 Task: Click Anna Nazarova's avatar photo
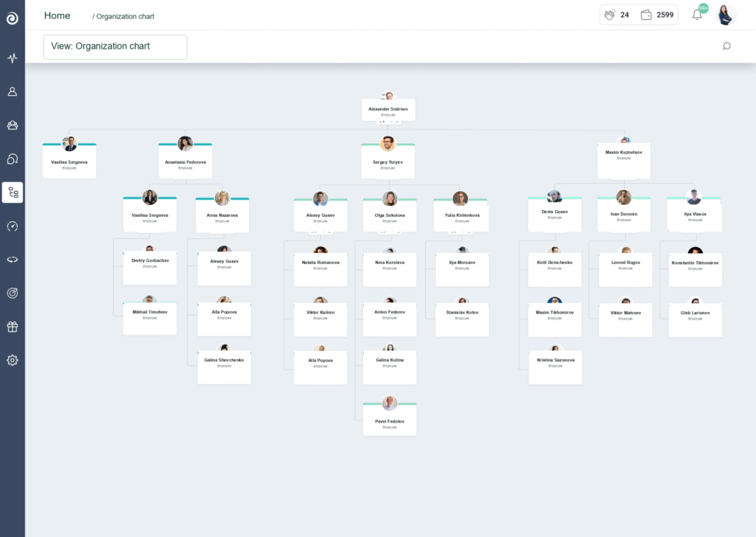(x=222, y=198)
